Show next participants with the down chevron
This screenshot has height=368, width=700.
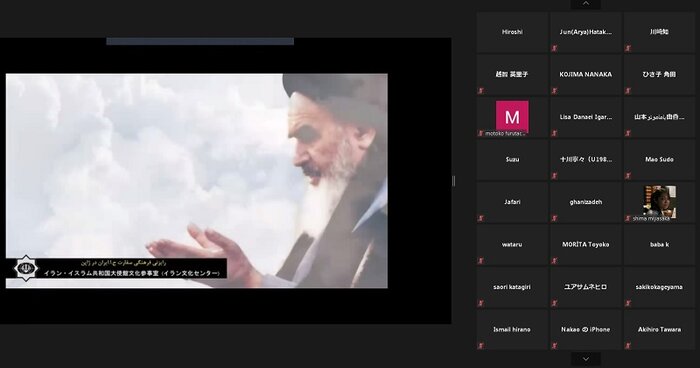click(586, 359)
